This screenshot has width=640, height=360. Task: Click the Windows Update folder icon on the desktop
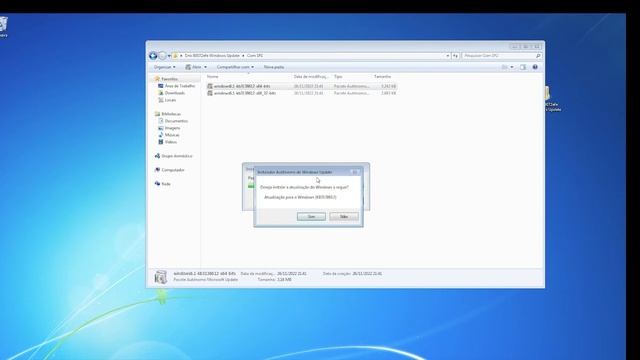point(547,94)
